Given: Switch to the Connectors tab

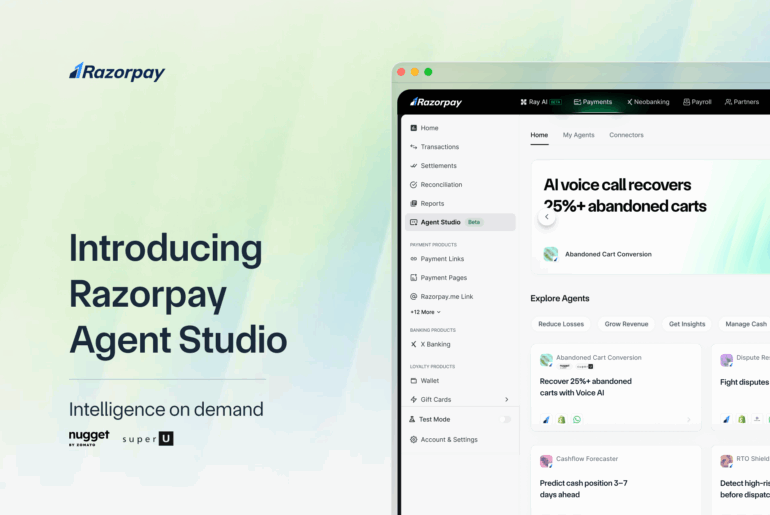Looking at the screenshot, I should pos(626,135).
